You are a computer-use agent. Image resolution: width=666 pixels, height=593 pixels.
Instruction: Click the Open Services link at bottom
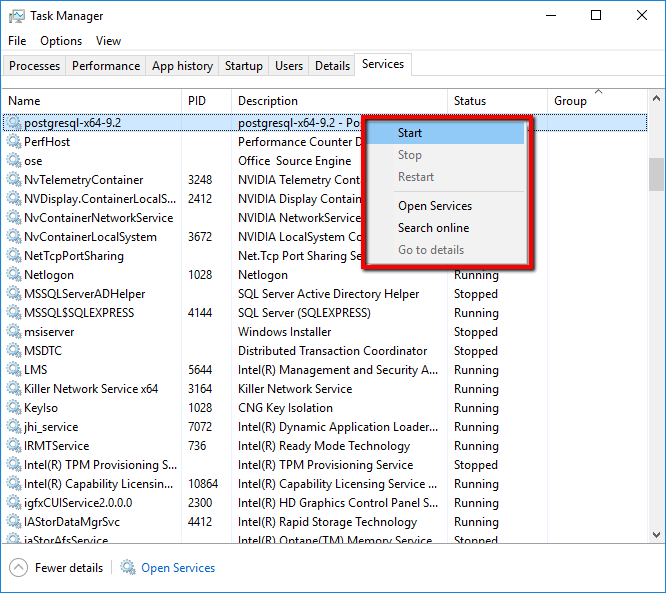(178, 568)
